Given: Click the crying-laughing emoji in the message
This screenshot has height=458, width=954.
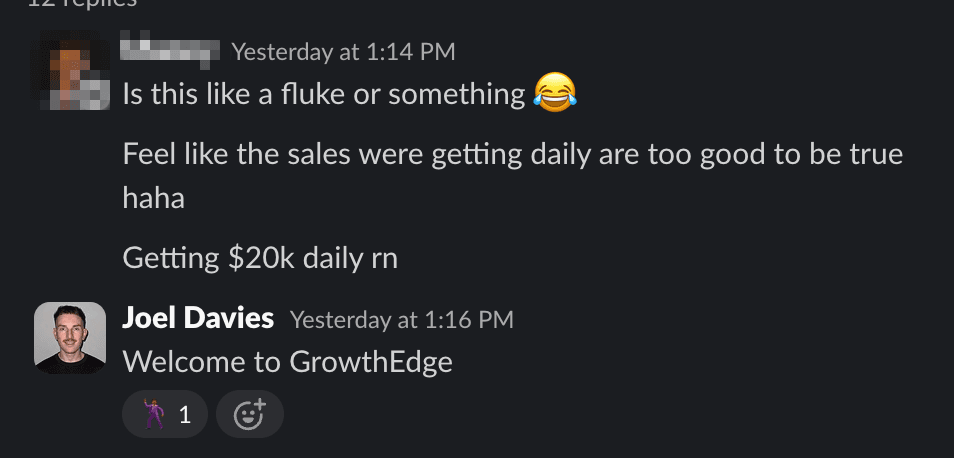Looking at the screenshot, I should click(555, 94).
